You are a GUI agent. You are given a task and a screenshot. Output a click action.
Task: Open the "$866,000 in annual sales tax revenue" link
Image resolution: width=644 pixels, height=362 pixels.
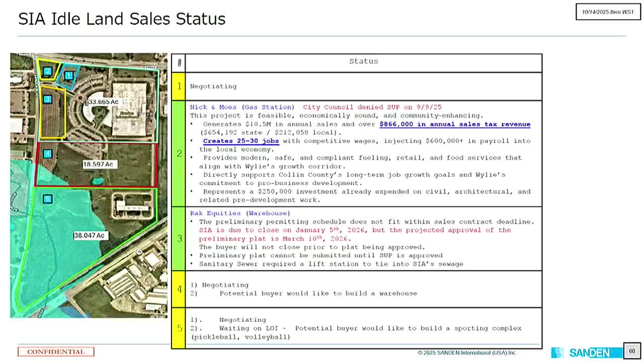click(x=455, y=124)
